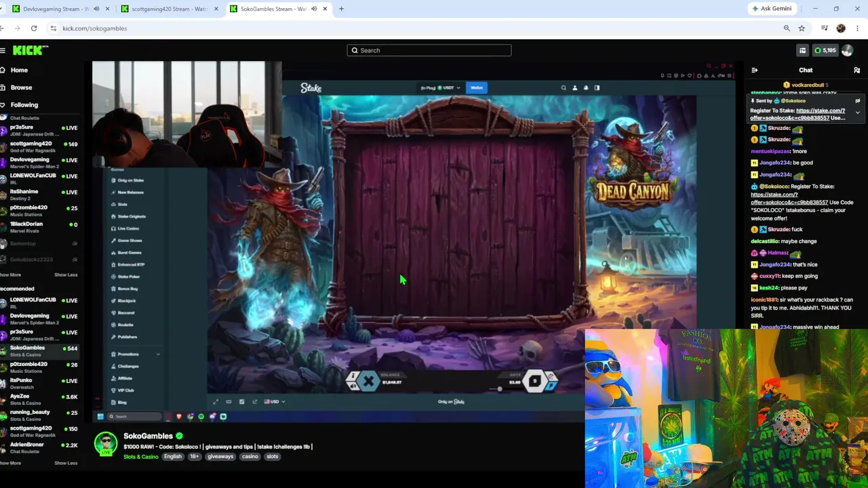Open USD currency dropdown below game
Viewport: 868px width, 488px height.
pos(275,401)
